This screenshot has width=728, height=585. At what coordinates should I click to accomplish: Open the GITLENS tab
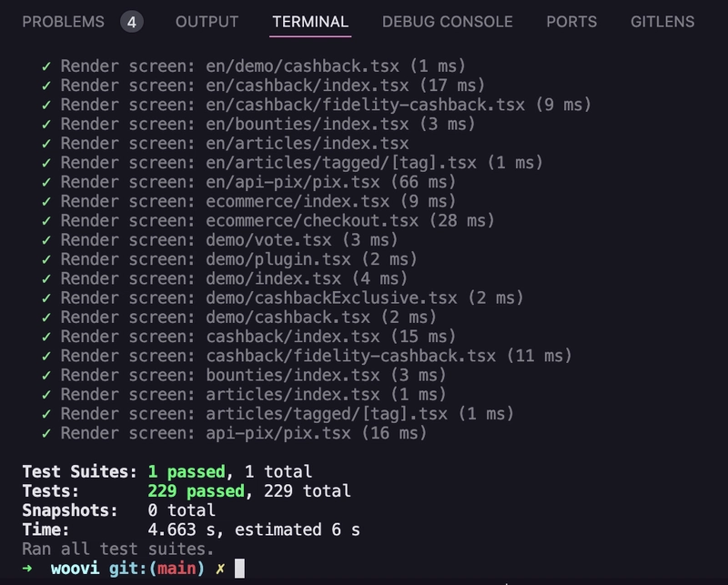click(662, 22)
